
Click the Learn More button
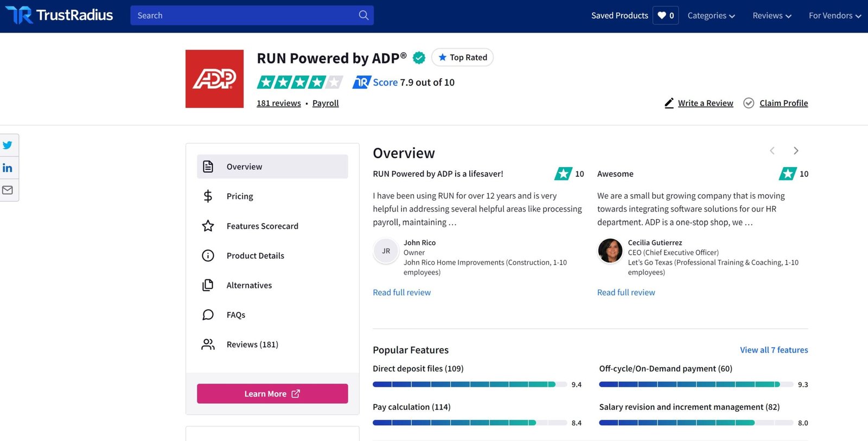pyautogui.click(x=272, y=394)
